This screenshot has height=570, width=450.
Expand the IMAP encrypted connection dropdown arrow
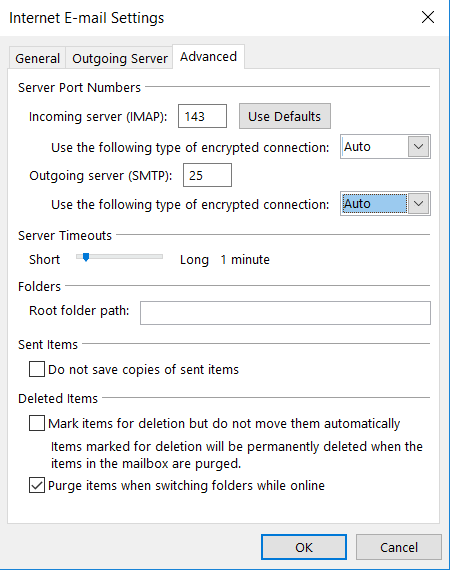pyautogui.click(x=418, y=147)
